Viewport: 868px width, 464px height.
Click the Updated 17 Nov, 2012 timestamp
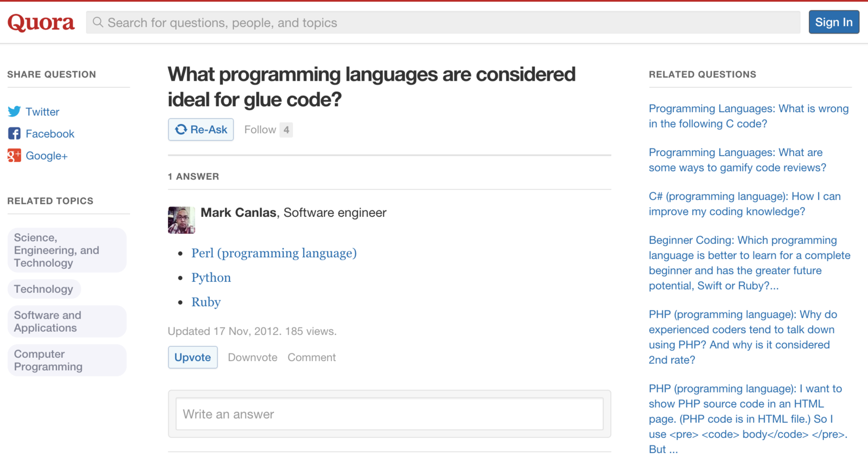[225, 331]
